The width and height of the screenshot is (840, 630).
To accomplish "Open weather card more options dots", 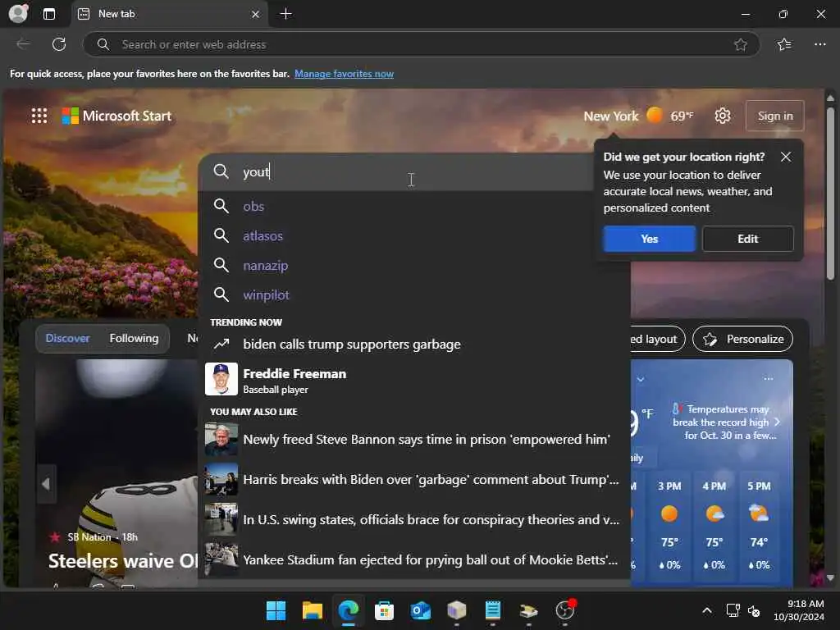I will (768, 379).
